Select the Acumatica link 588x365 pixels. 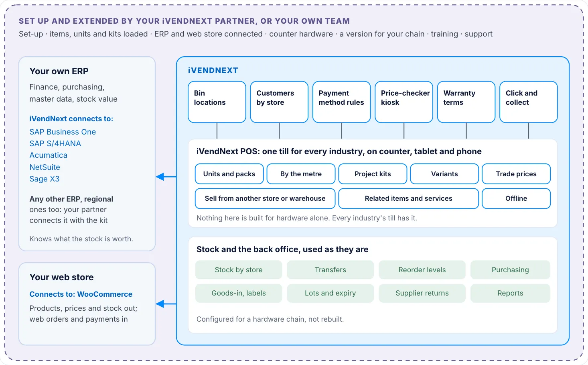[x=49, y=155]
